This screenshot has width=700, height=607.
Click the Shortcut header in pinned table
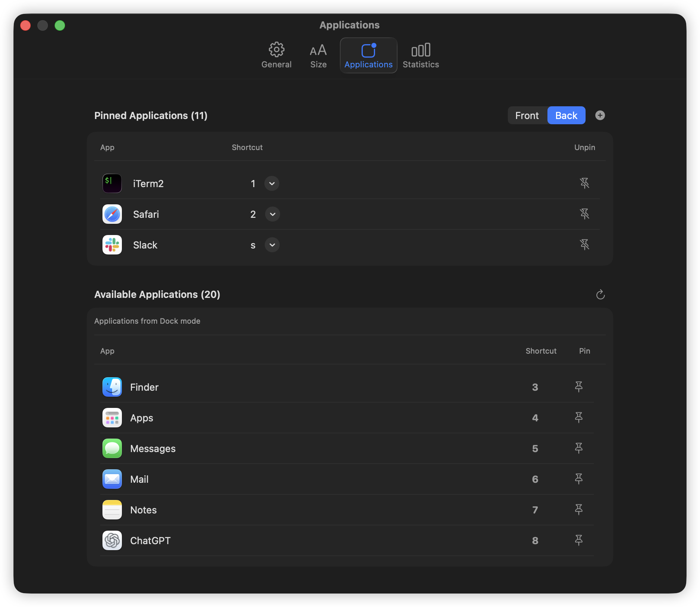click(247, 147)
